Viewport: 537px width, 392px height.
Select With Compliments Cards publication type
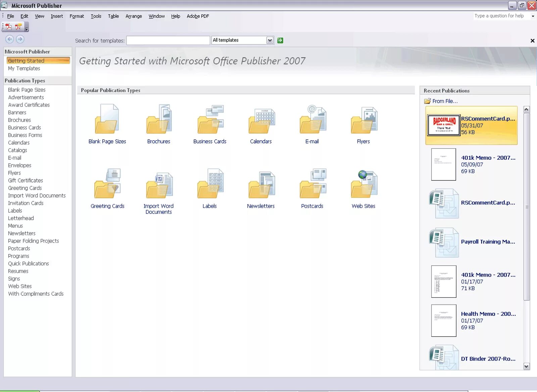click(x=36, y=294)
